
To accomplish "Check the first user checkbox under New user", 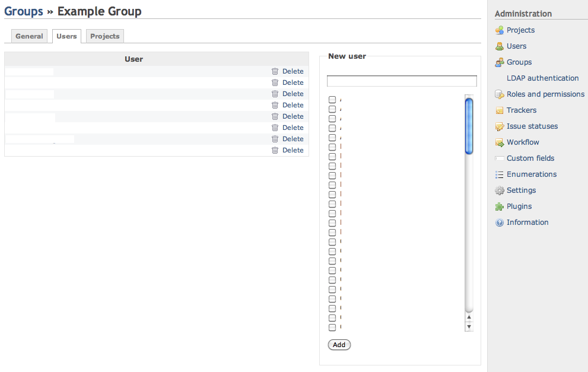I will (332, 100).
